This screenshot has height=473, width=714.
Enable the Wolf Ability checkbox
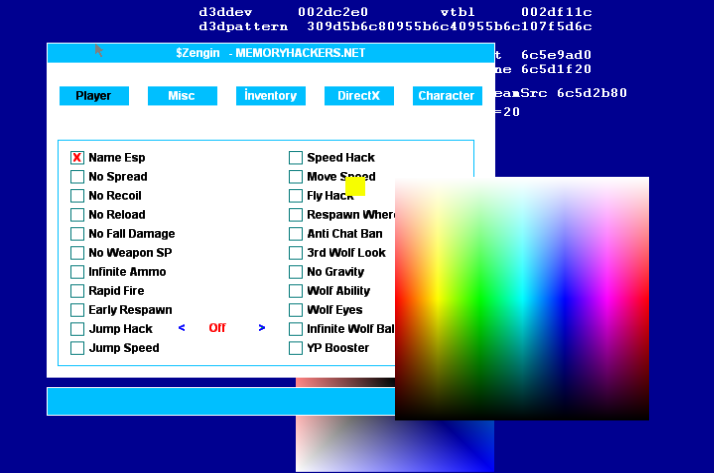(296, 291)
